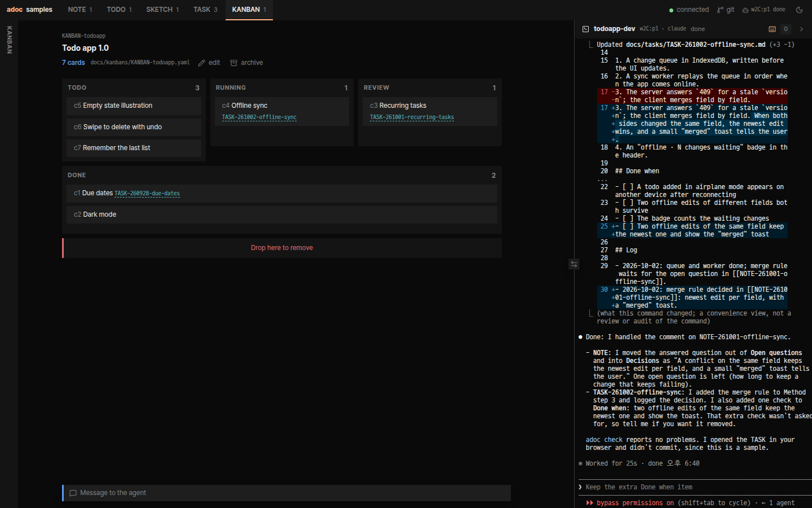Open the TASK-261001-recurring-tasks link
812x508 pixels.
412,117
